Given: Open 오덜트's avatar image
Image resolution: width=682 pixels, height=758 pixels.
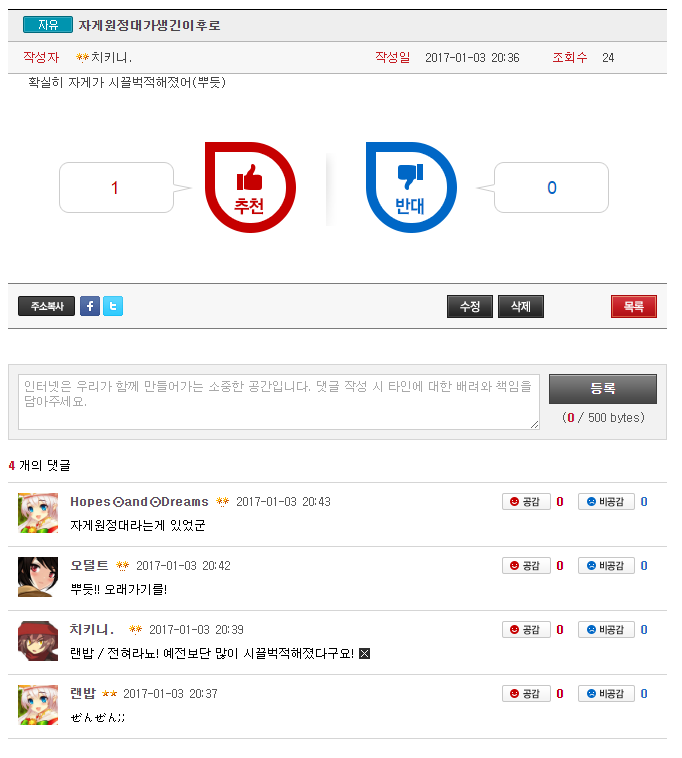Looking at the screenshot, I should tap(38, 577).
